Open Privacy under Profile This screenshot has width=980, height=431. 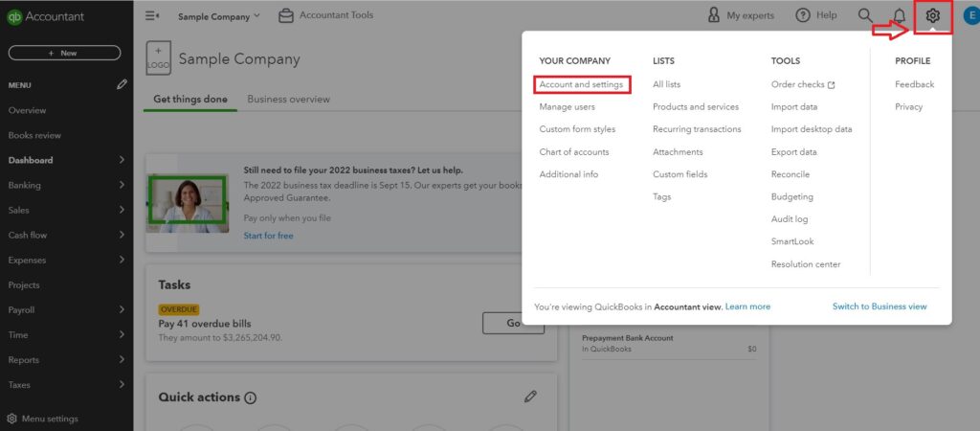click(x=908, y=107)
